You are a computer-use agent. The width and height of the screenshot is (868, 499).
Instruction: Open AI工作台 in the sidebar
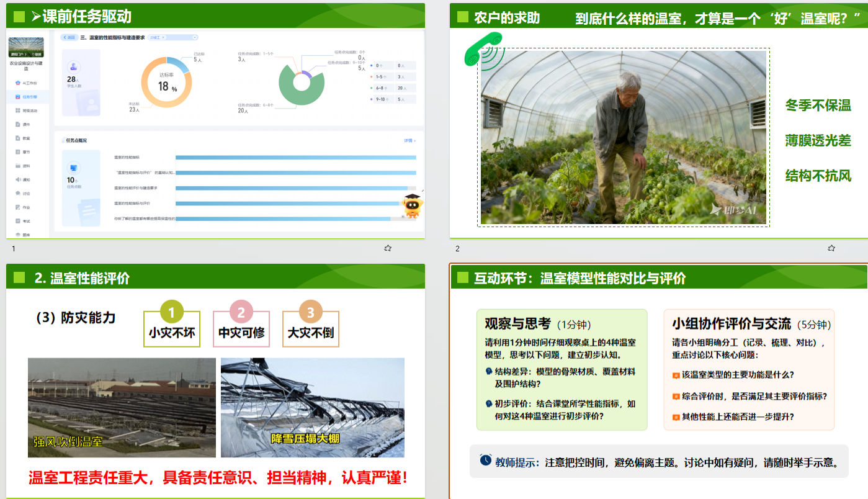click(x=26, y=83)
